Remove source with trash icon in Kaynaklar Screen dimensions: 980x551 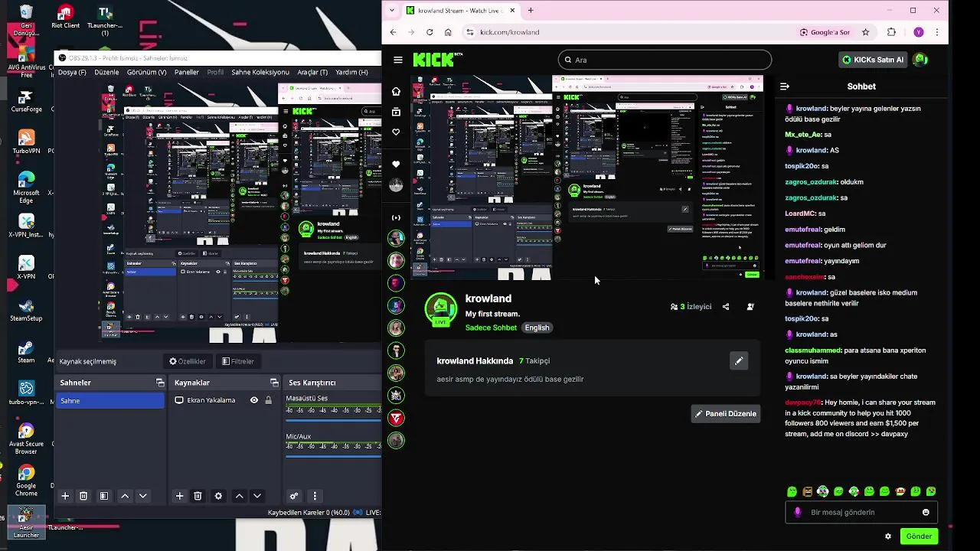coord(198,496)
